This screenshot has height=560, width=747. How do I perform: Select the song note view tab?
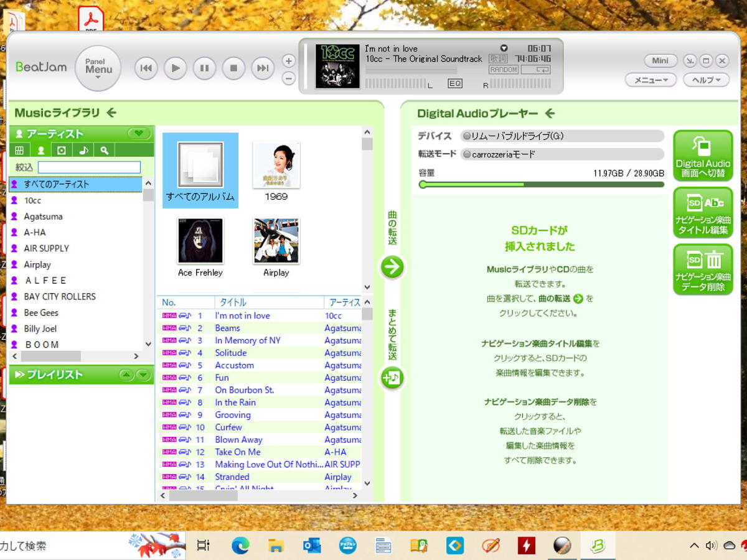click(x=83, y=151)
